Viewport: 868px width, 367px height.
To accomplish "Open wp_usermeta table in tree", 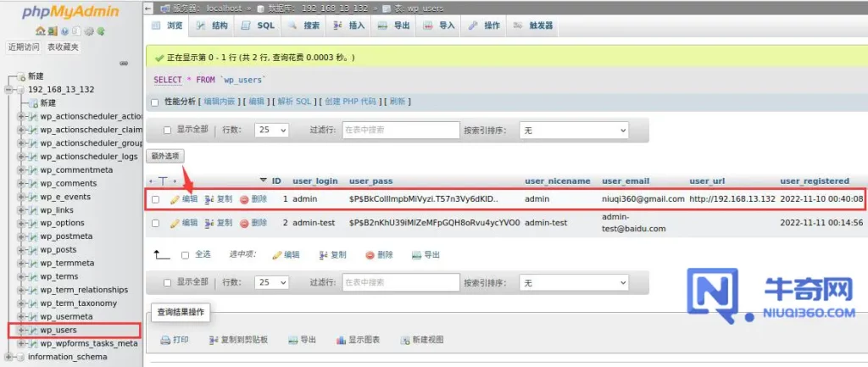I will pos(66,317).
